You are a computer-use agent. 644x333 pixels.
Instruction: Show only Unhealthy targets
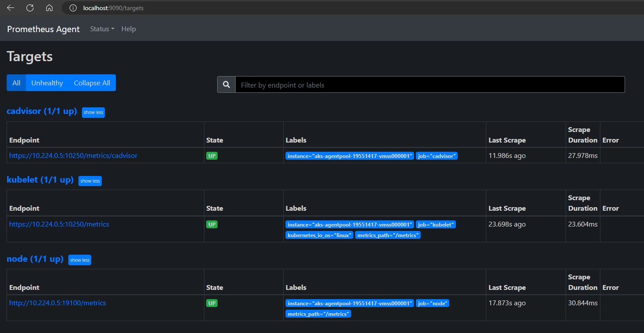click(47, 83)
